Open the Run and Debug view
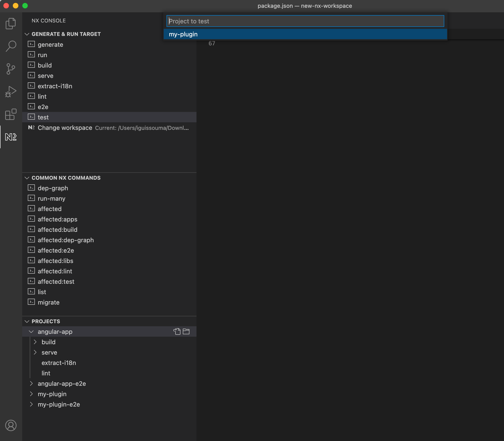The height and width of the screenshot is (441, 504). [11, 91]
